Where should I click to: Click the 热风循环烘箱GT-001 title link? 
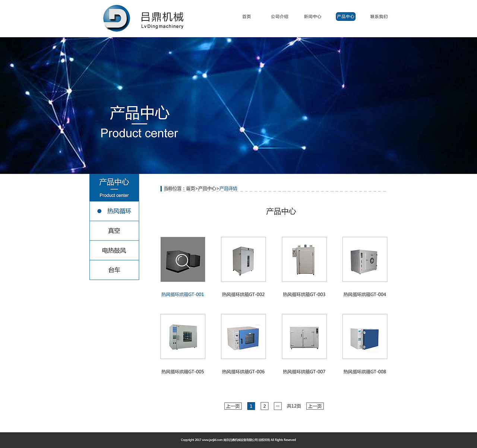pos(183,295)
